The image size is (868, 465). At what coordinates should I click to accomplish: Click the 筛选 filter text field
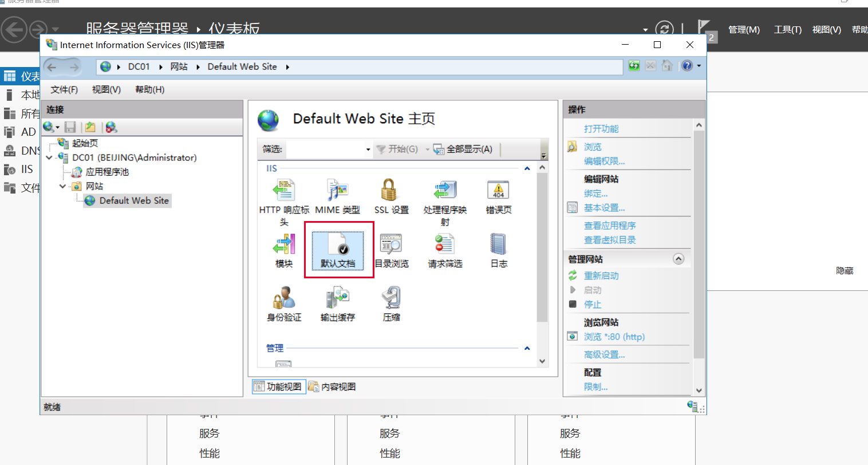325,149
